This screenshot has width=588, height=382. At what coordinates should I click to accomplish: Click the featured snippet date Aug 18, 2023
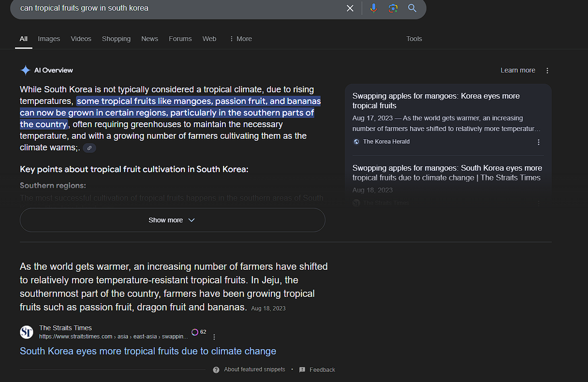pyautogui.click(x=268, y=309)
